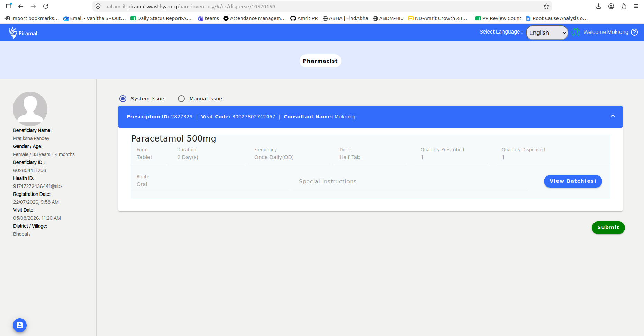Open the help question mark icon
The width and height of the screenshot is (644, 336).
(634, 32)
